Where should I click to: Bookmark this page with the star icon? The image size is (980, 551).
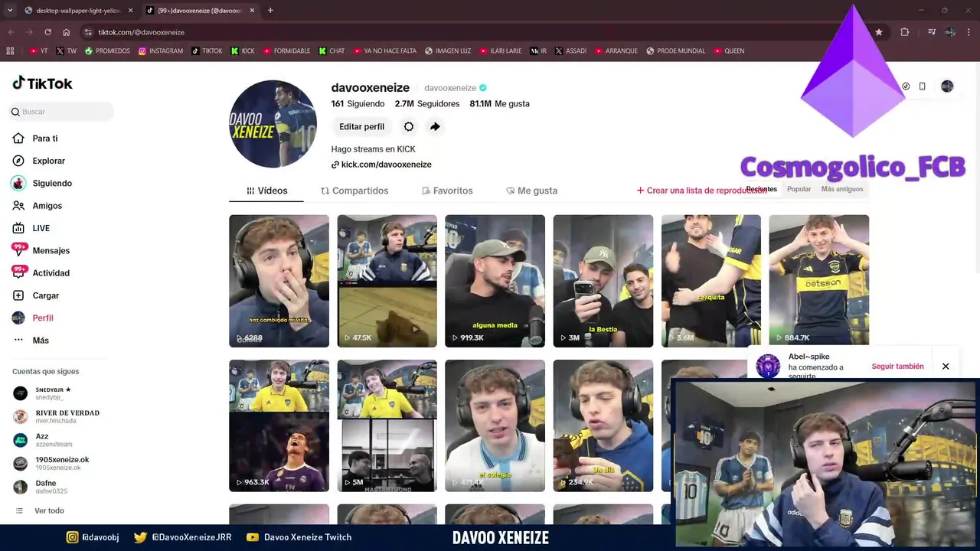point(879,32)
